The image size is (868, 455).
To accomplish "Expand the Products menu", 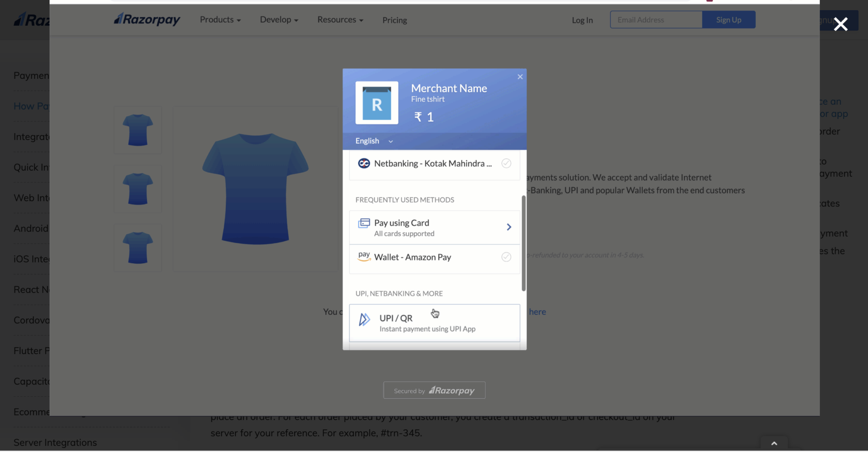I will click(x=220, y=20).
